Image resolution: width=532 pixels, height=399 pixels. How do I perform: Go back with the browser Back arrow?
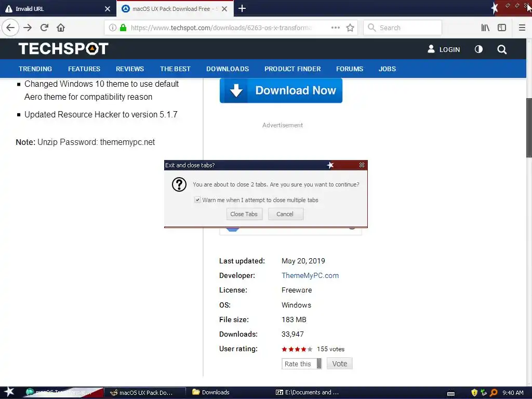(10, 28)
